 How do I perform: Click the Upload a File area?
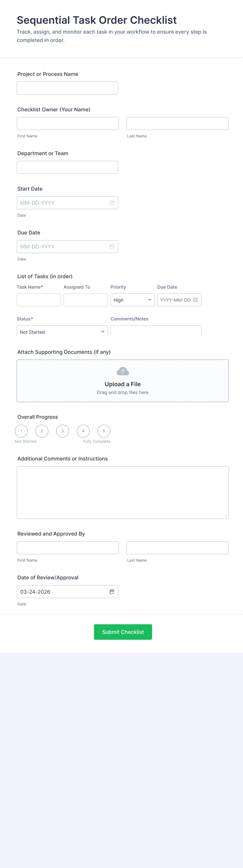tap(123, 384)
